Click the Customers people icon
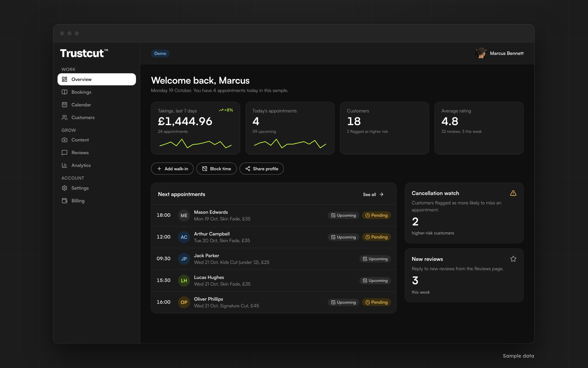Screen dimensions: 588x368 click(x=64, y=118)
